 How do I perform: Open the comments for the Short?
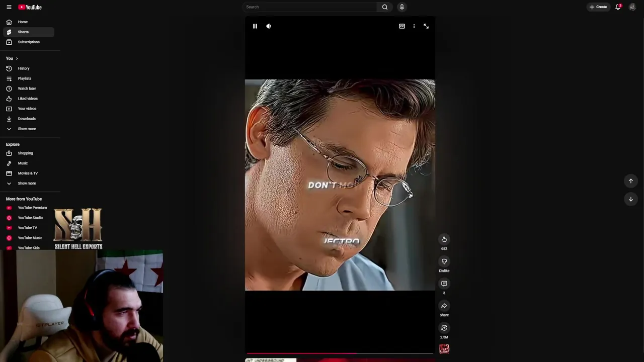tap(444, 284)
